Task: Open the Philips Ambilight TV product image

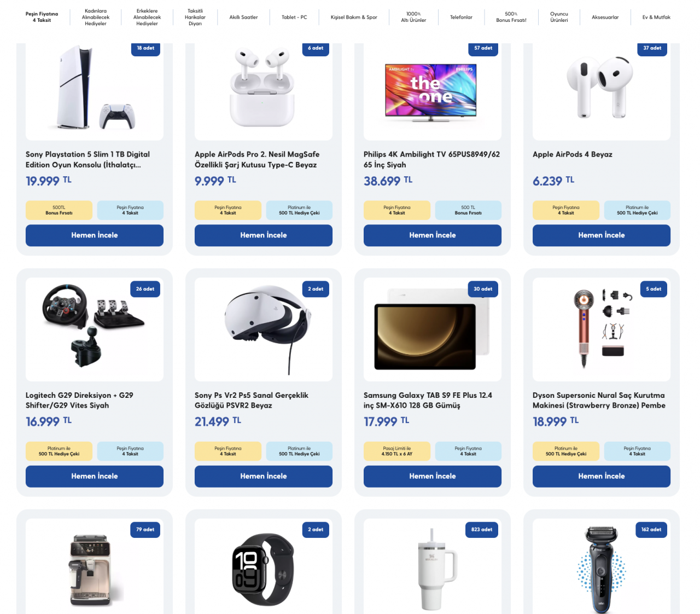Action: click(431, 91)
